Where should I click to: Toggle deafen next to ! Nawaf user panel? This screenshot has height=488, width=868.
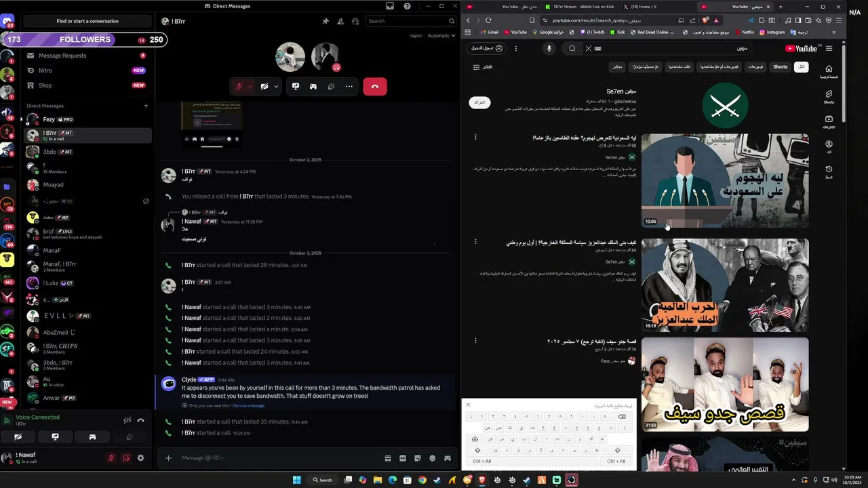126,458
